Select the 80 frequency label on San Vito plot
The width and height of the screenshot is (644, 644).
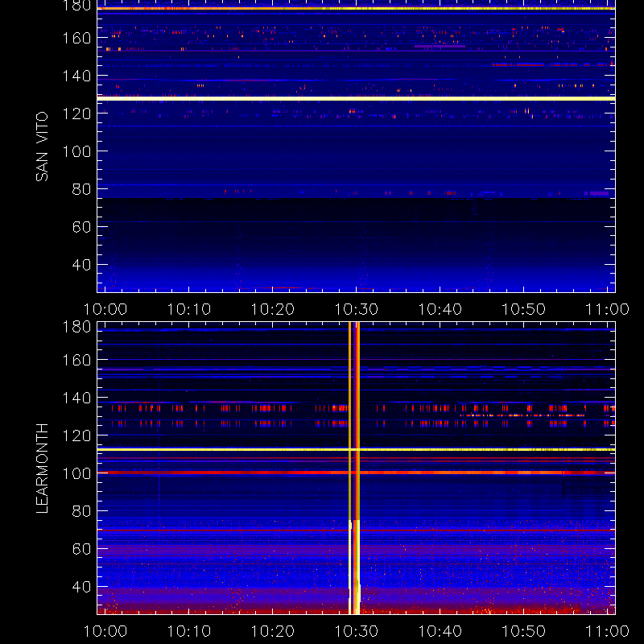(x=81, y=189)
